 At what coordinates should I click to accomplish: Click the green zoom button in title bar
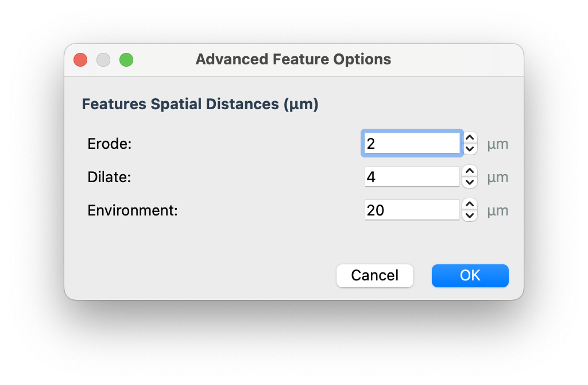click(126, 59)
